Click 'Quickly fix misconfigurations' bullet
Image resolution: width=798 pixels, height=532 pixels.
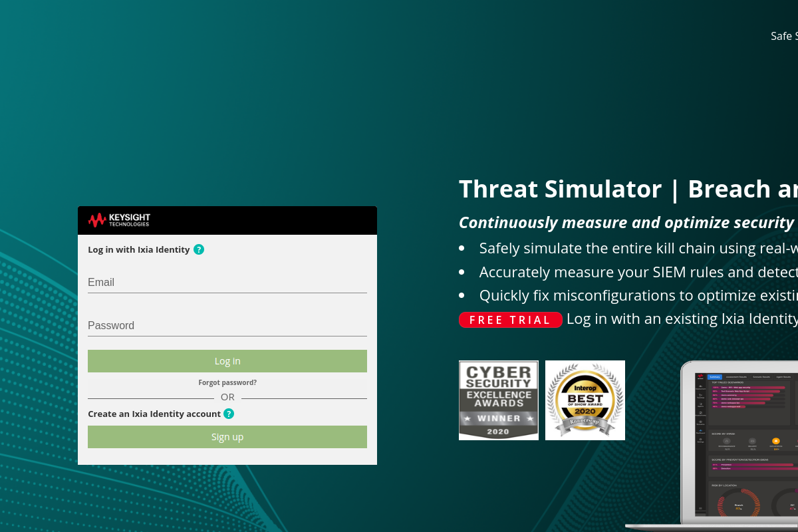[638, 295]
